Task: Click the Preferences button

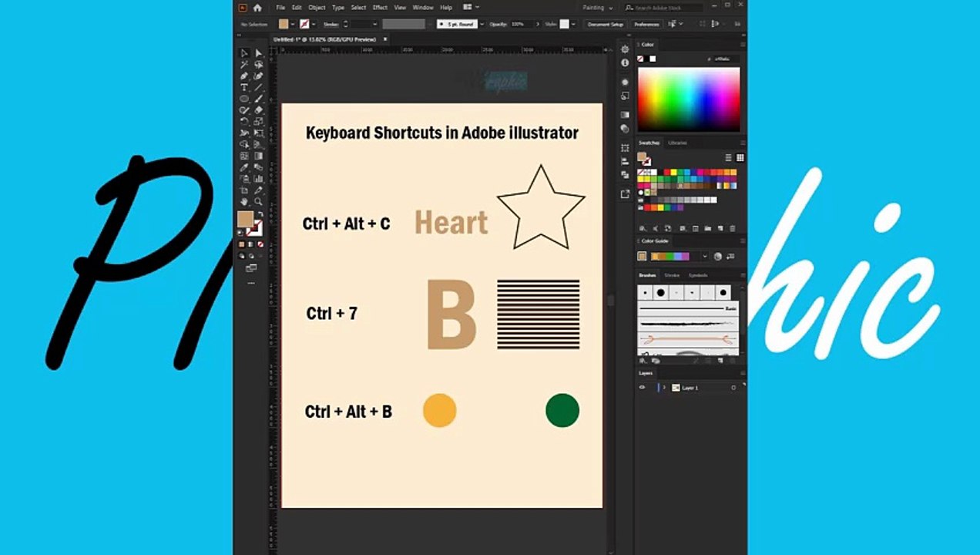Action: pos(646,25)
